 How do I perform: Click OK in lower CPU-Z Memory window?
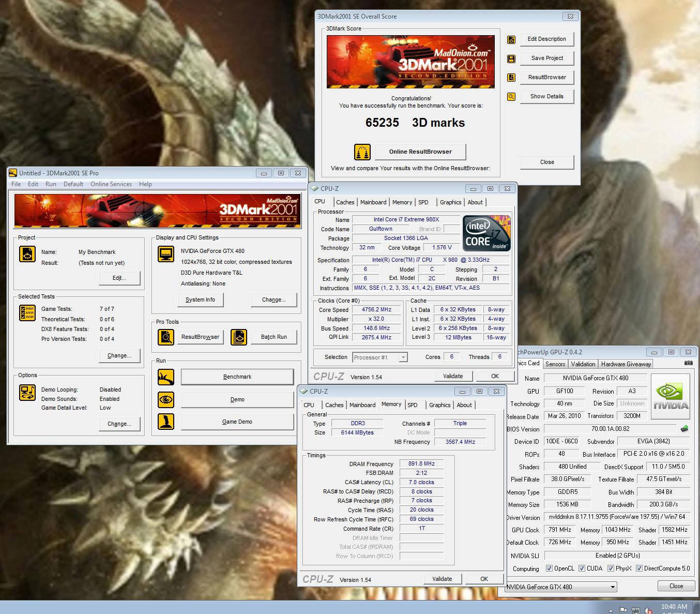click(484, 579)
